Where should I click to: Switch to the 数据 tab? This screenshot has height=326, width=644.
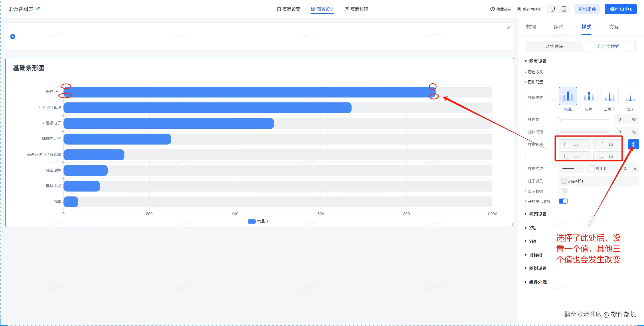tap(531, 27)
